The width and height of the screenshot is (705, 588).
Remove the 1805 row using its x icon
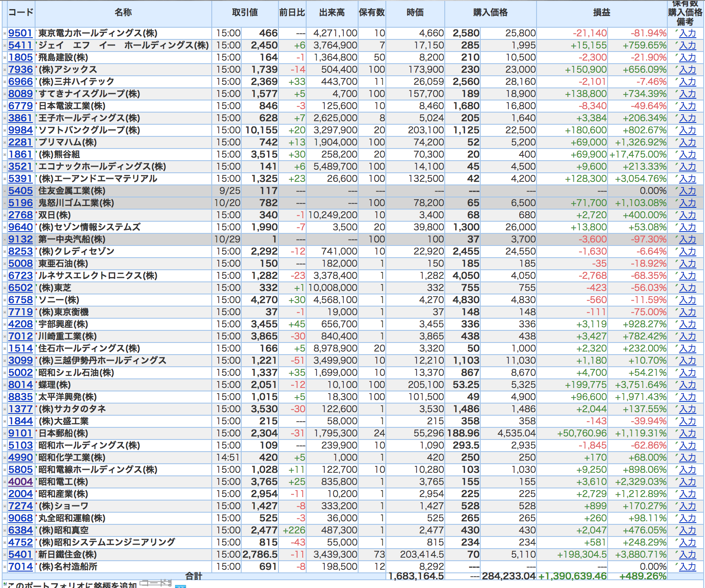tap(5, 58)
